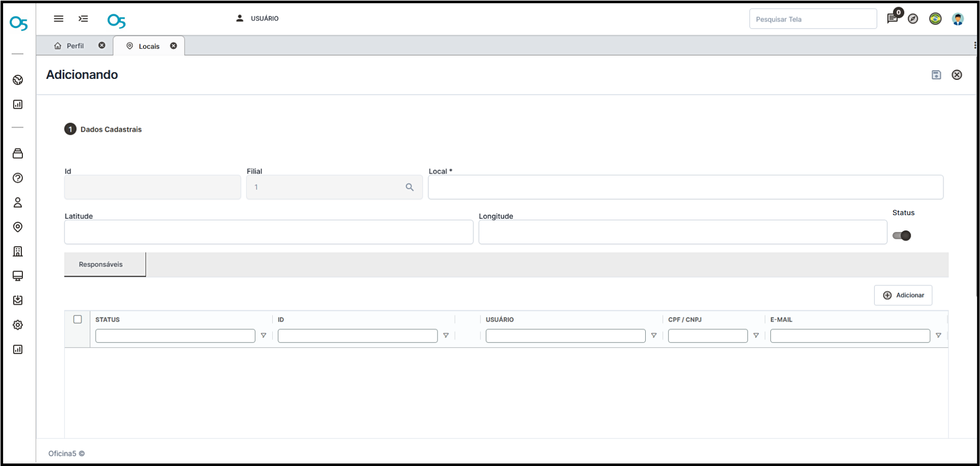The image size is (980, 466).
Task: Open the messages notification icon
Action: point(892,19)
